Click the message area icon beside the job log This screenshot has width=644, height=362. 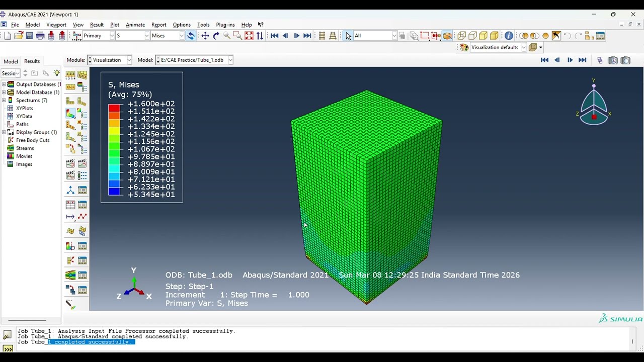pyautogui.click(x=8, y=335)
